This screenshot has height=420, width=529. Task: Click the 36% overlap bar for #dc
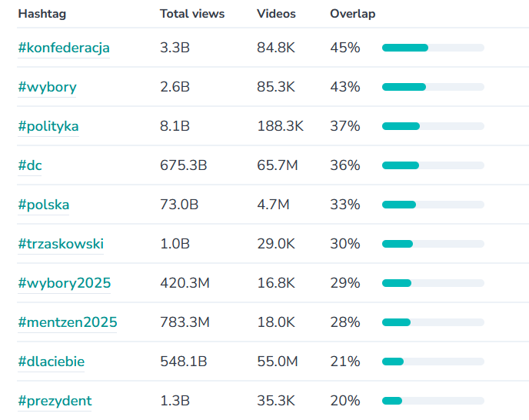pyautogui.click(x=433, y=165)
